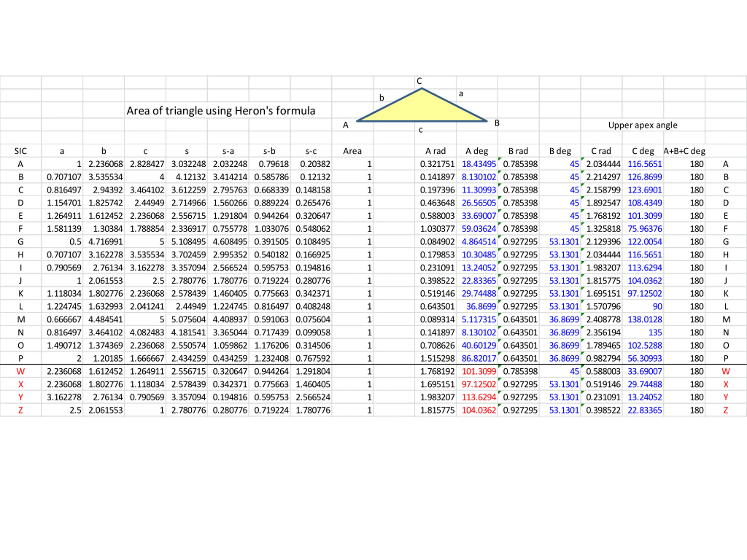Screen dimensions: 747x560
Task: Select the "SIC" column header
Action: coord(21,151)
